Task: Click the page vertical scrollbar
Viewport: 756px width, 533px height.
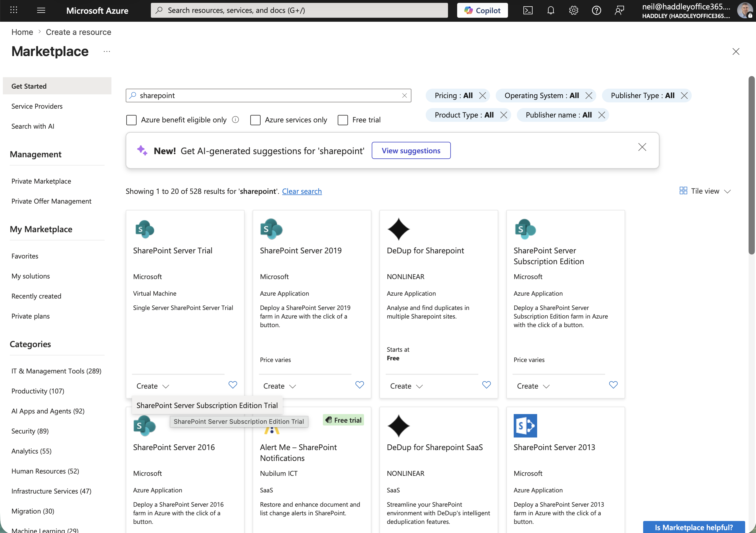Action: pos(751,166)
